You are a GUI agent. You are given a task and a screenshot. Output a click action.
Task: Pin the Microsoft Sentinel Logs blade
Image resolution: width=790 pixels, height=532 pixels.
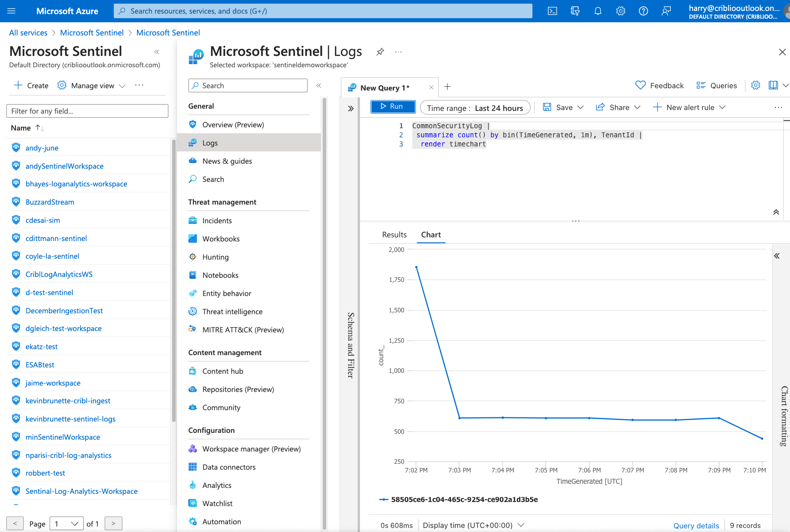(x=380, y=52)
